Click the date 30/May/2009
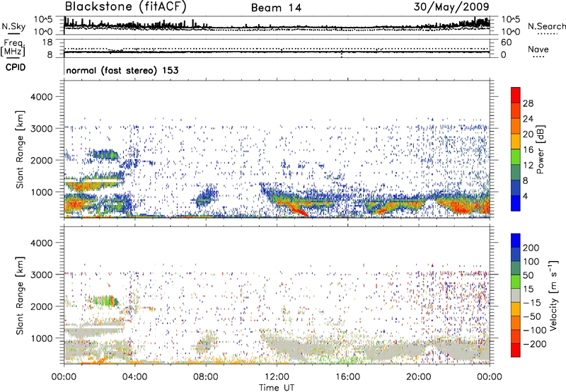 [451, 7]
